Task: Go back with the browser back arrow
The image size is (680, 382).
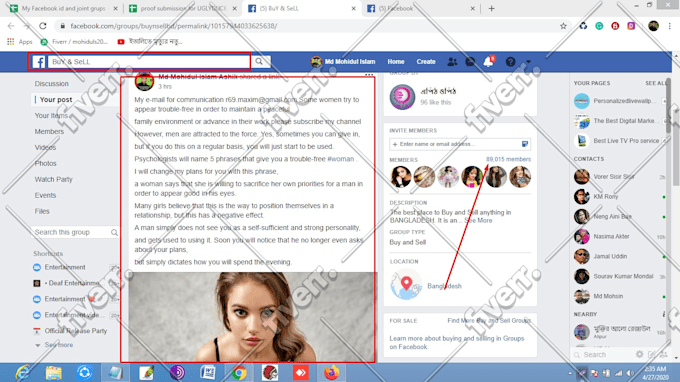Action: click(x=11, y=26)
